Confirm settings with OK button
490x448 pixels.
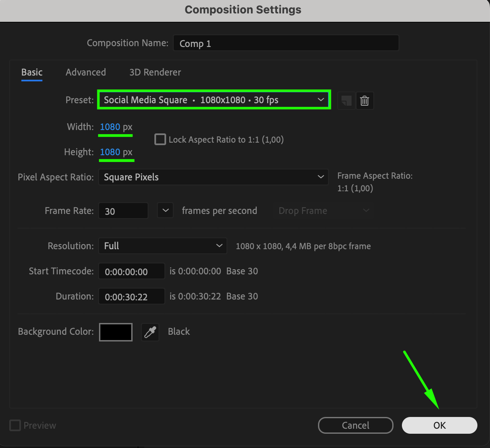click(x=439, y=425)
